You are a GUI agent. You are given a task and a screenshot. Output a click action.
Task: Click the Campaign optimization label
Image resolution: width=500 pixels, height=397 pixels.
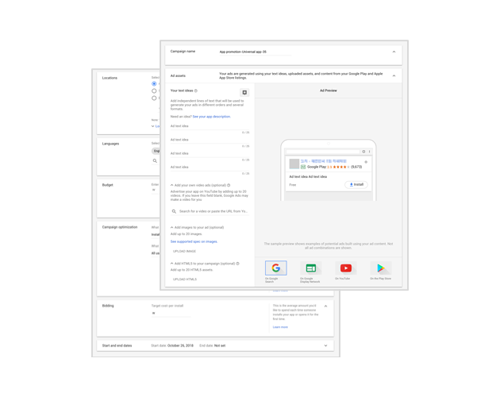(x=120, y=227)
